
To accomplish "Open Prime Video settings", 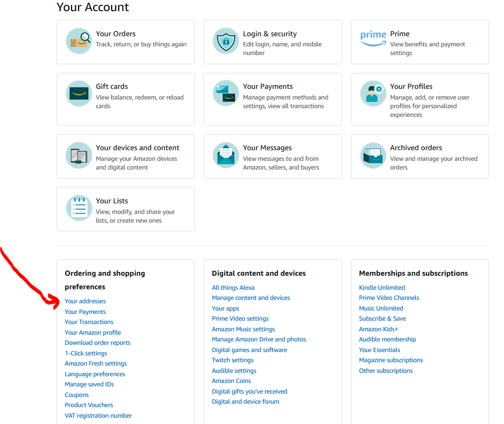I will pyautogui.click(x=240, y=318).
